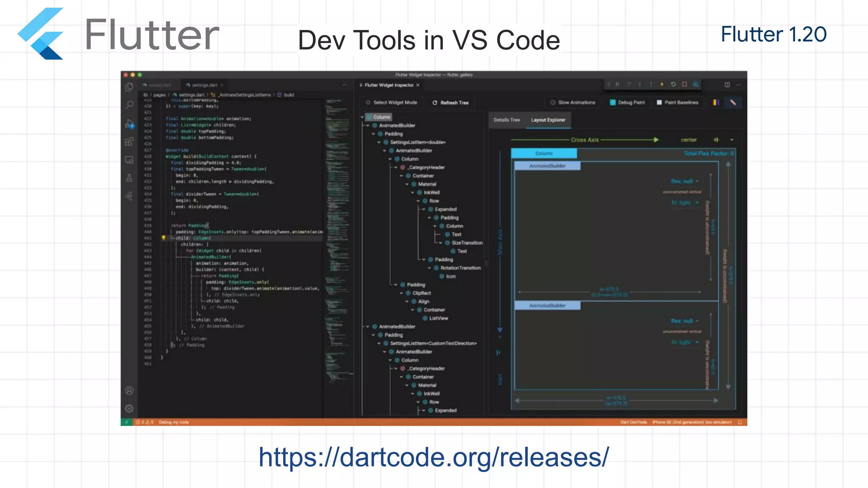Click the hot reload lightning icon

tap(662, 85)
